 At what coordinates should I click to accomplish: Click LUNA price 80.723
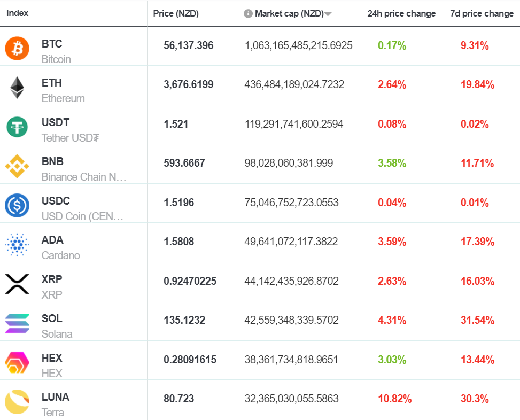click(x=178, y=399)
